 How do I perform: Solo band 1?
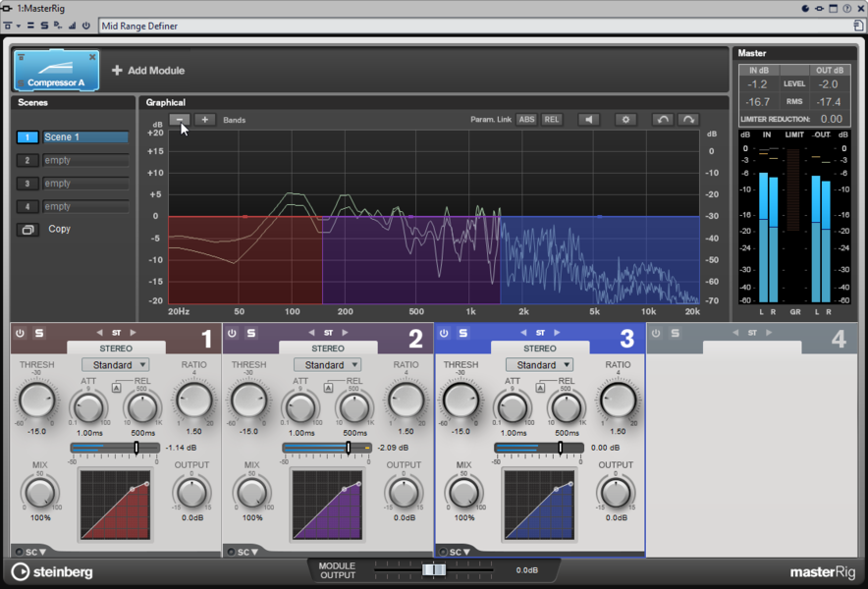(x=39, y=333)
